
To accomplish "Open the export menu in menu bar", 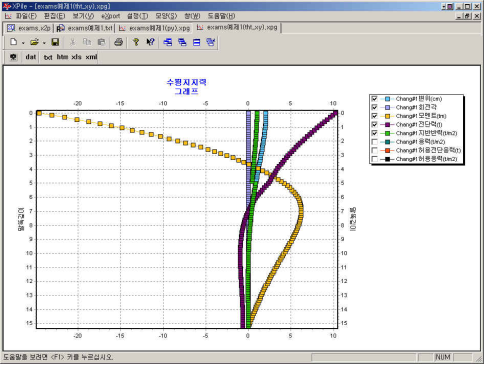I will coord(110,16).
